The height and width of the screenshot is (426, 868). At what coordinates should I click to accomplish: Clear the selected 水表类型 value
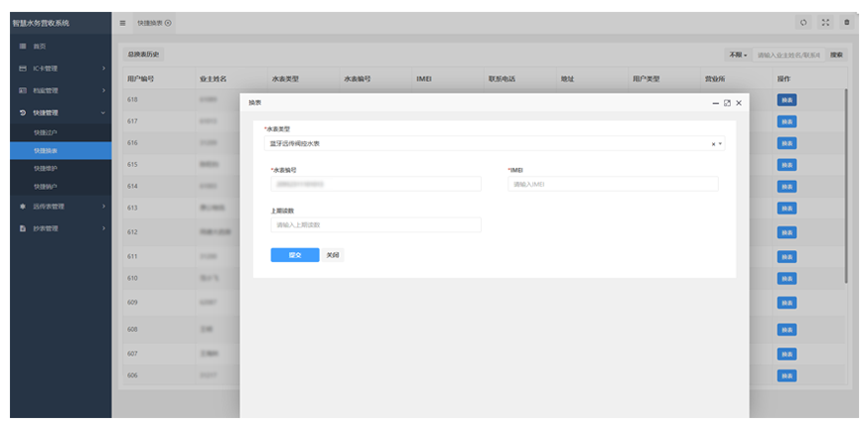pos(712,144)
